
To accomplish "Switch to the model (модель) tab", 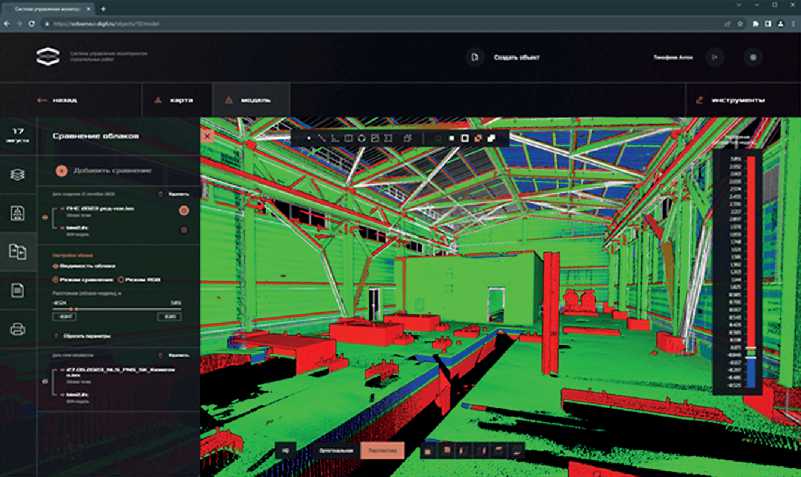I will [x=251, y=100].
